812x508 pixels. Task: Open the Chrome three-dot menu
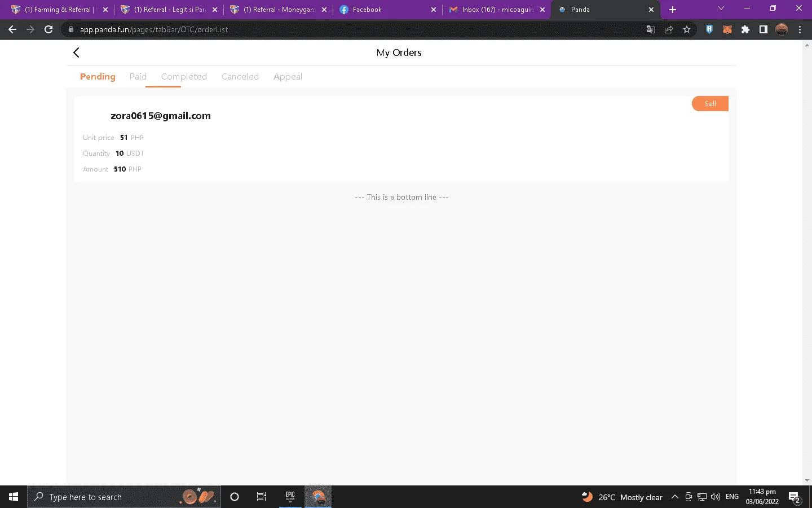[800, 29]
